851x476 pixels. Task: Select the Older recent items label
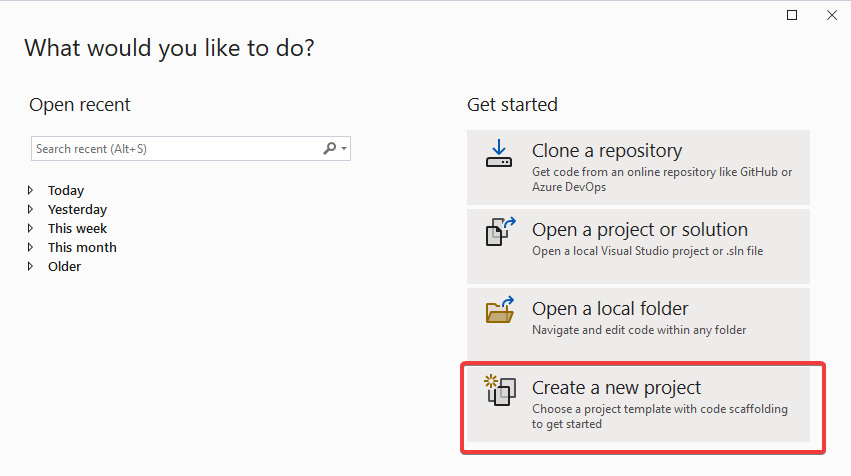tap(64, 266)
